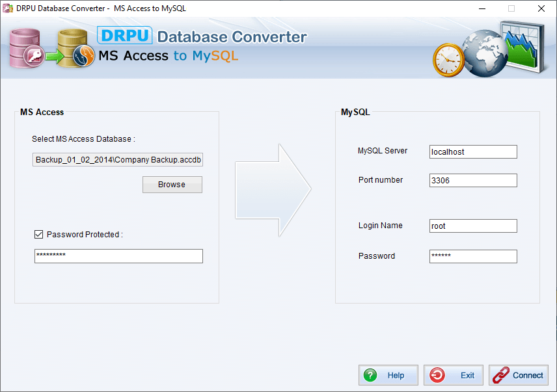557x392 pixels.
Task: Click the 'Database Converter' banner title
Action: pyautogui.click(x=232, y=37)
